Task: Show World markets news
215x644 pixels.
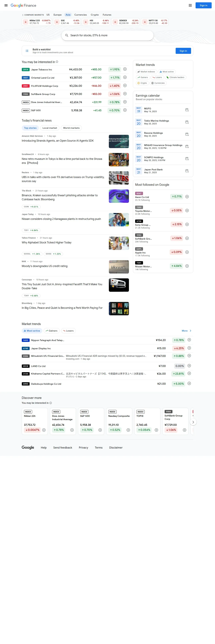Action: (71, 128)
